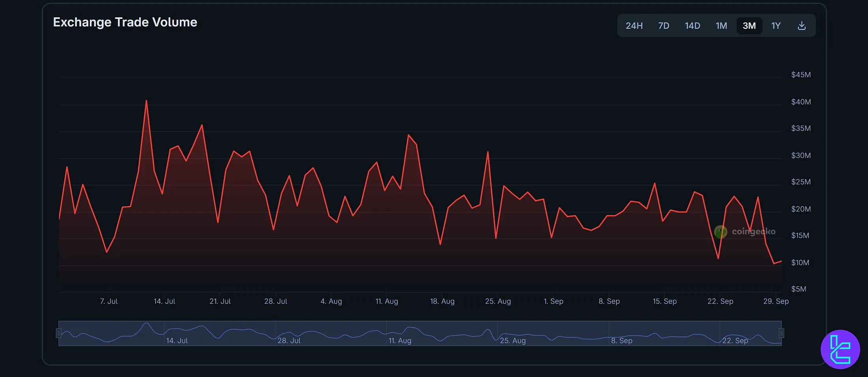Click the left navigator range handle

[59, 333]
